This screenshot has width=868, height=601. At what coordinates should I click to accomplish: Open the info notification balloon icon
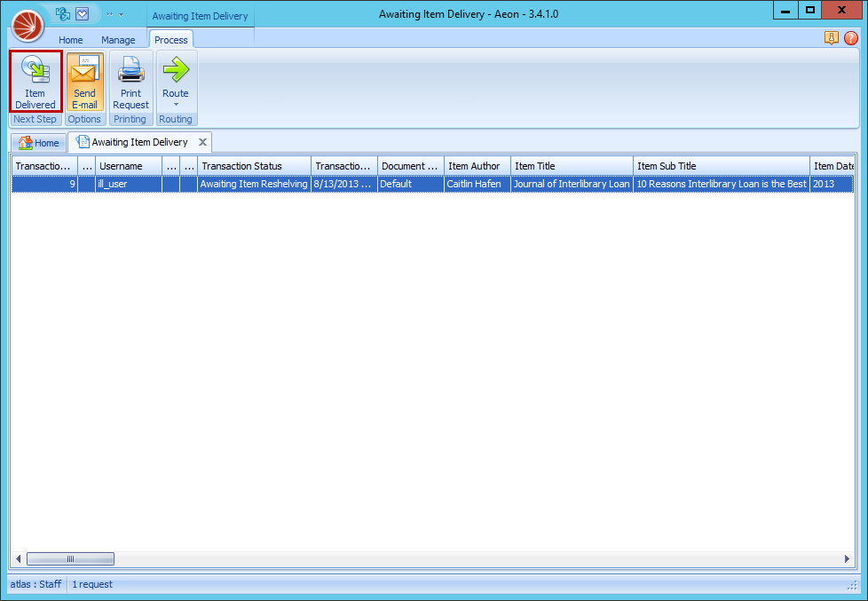(832, 38)
